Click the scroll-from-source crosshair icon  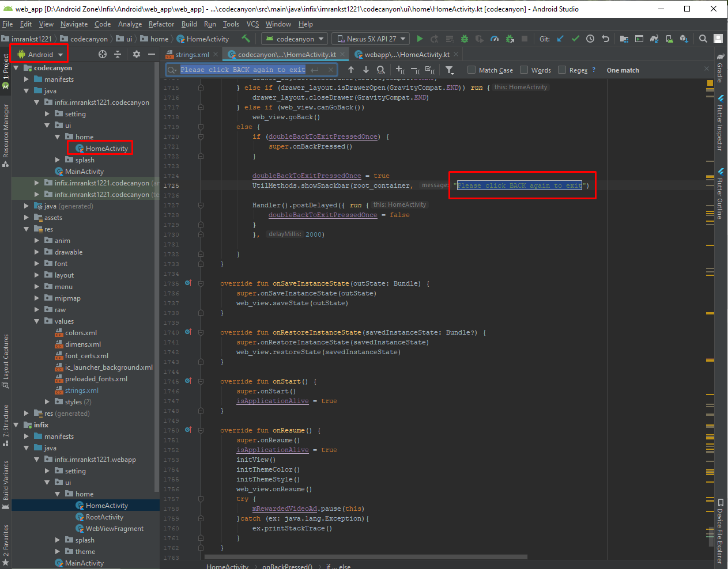[103, 54]
